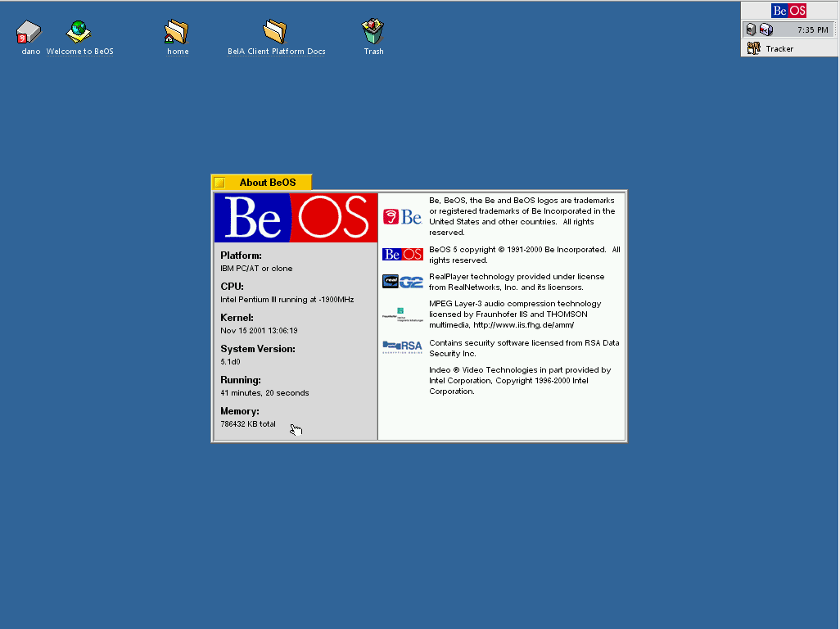Select Tracker entry in Deskbar

point(789,49)
